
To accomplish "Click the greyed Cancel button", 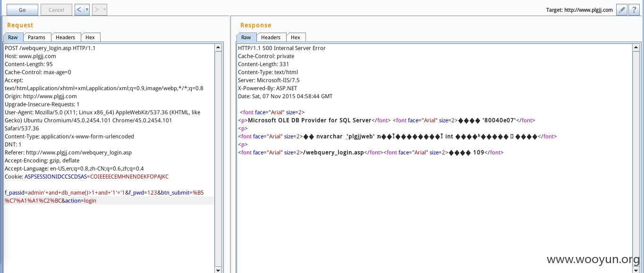I will [x=56, y=9].
